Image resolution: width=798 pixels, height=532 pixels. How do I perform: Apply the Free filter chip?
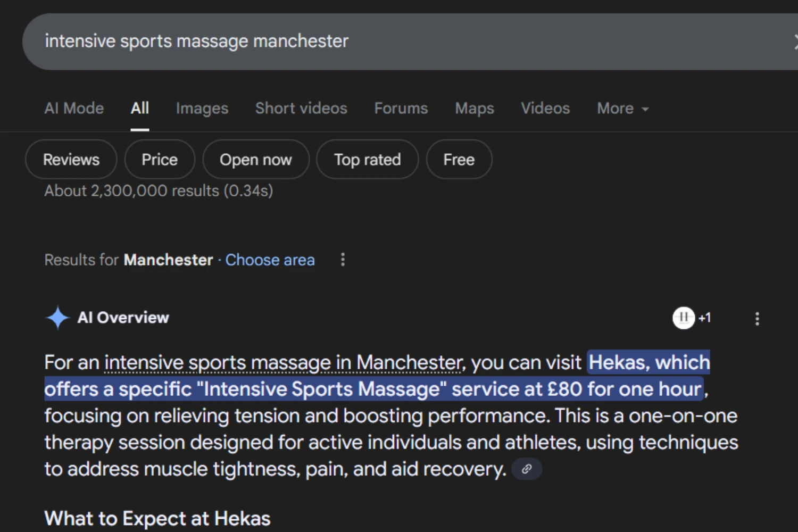click(x=459, y=160)
